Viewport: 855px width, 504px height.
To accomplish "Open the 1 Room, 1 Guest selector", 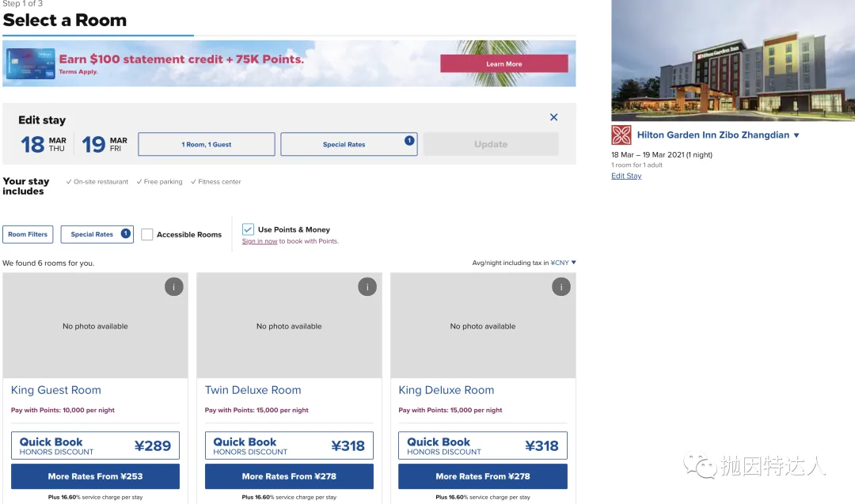I will coord(206,144).
